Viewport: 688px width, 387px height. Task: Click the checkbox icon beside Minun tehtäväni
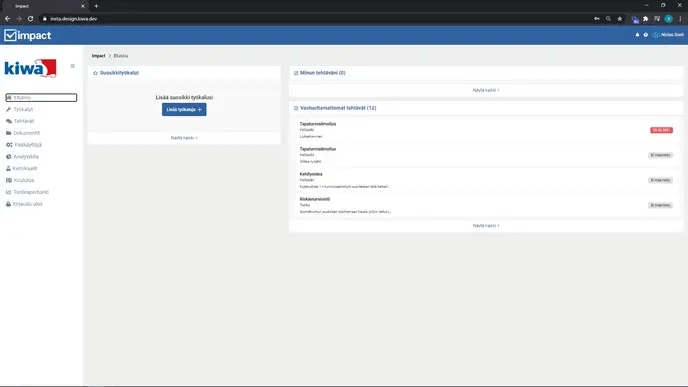(x=296, y=73)
